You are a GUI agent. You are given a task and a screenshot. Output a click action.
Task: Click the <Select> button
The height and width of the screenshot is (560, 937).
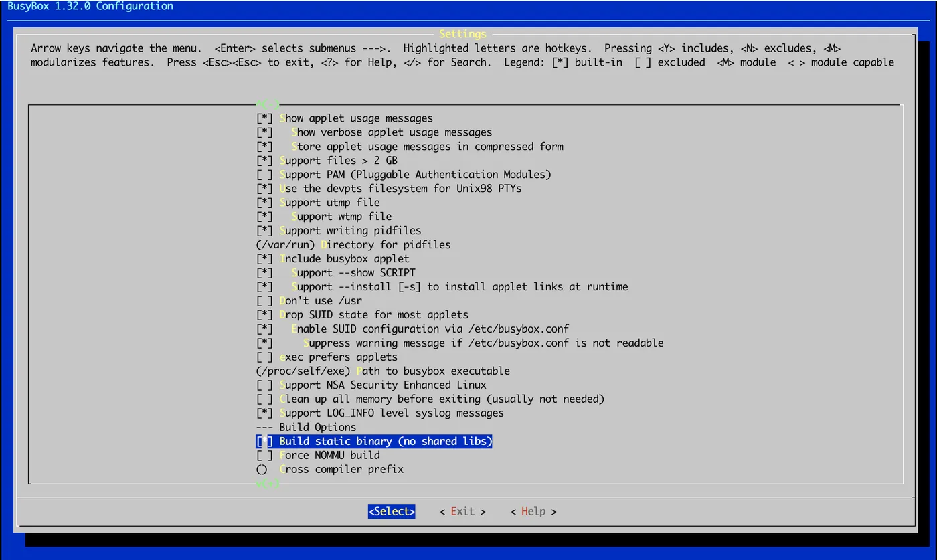click(x=392, y=511)
